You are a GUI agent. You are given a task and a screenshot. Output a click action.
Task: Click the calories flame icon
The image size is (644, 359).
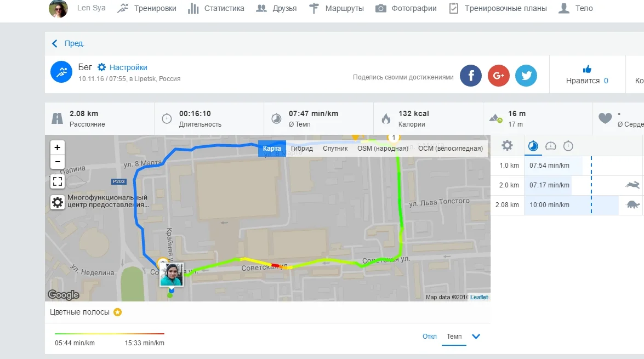coord(386,119)
